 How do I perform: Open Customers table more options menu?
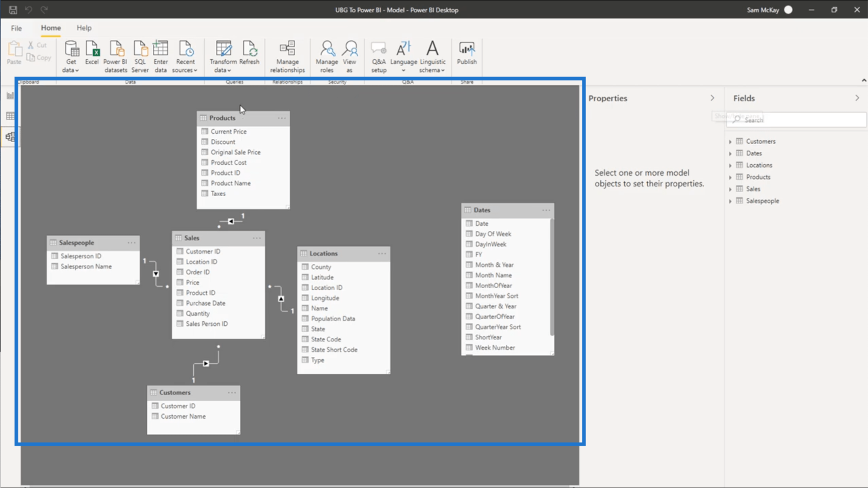[232, 393]
